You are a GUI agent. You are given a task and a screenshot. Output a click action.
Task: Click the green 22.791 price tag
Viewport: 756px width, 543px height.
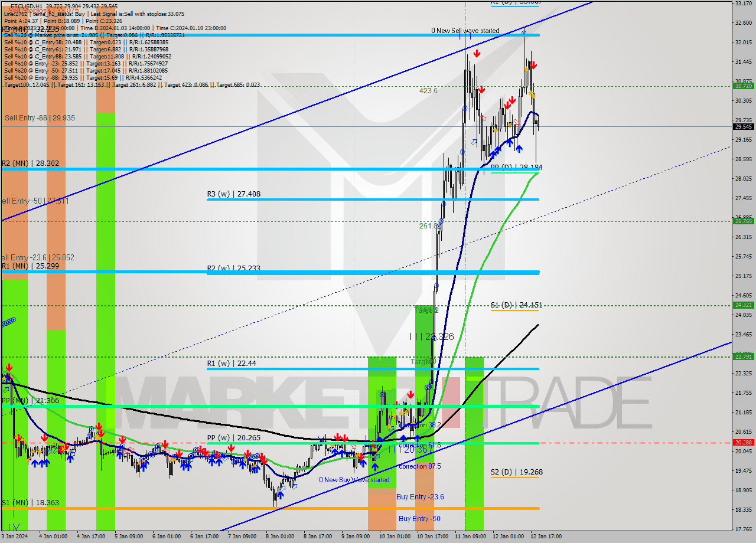pos(744,356)
